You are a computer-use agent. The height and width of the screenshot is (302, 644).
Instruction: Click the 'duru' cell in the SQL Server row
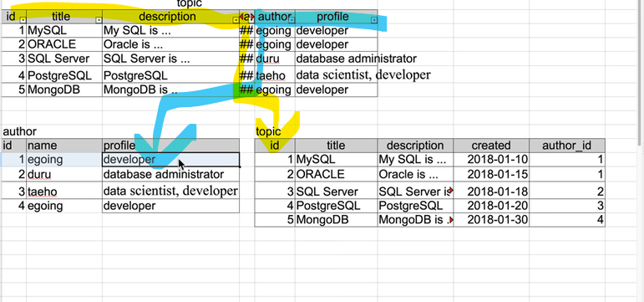coord(275,59)
